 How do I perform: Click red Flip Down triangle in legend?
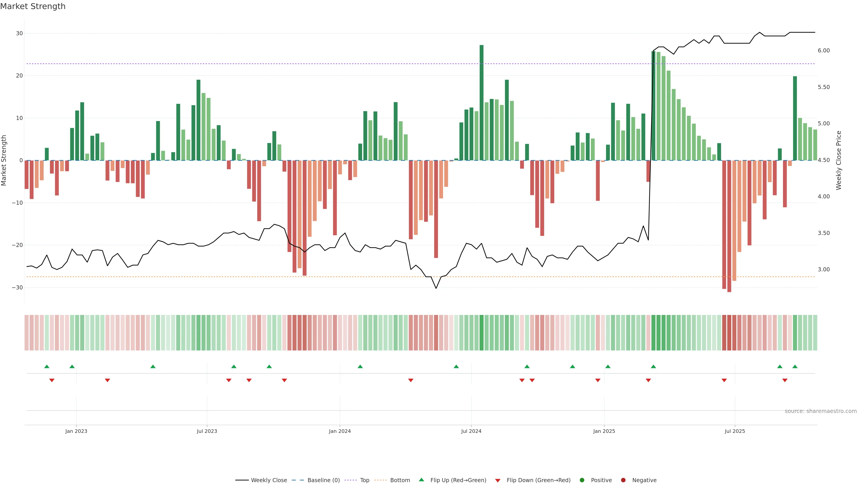pos(498,480)
